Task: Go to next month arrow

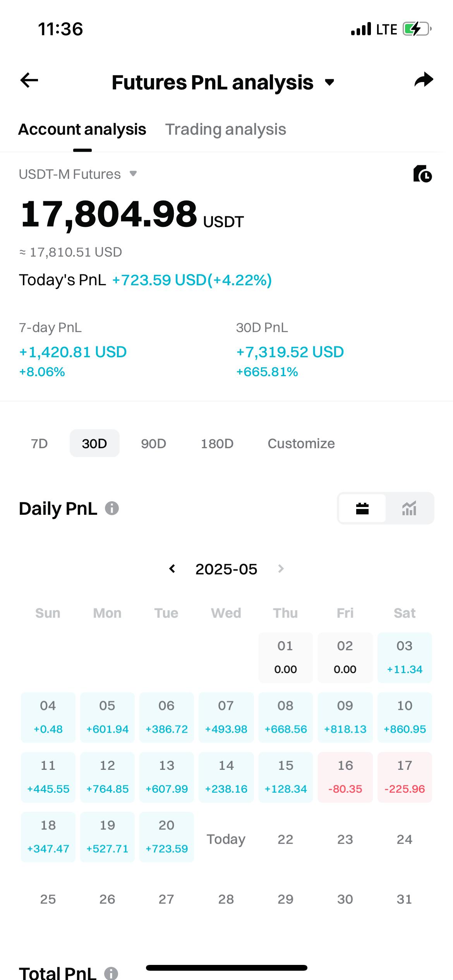Action: point(281,569)
